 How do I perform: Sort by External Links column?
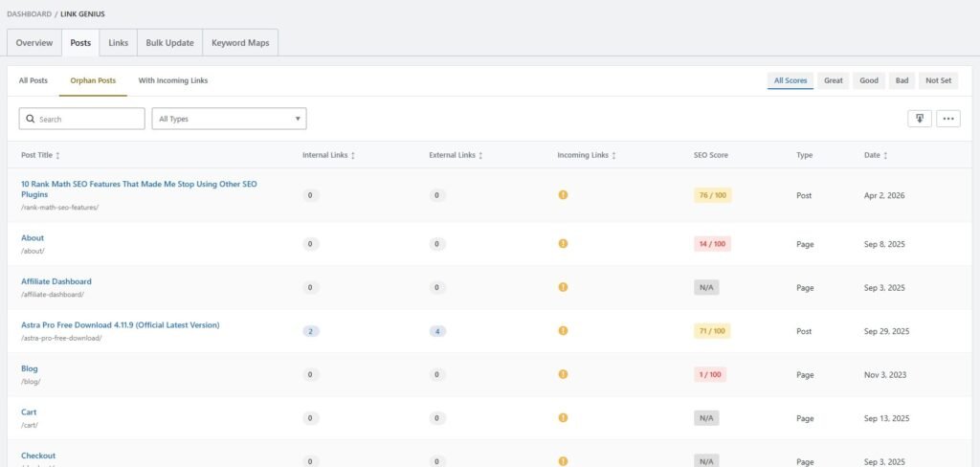coord(480,155)
